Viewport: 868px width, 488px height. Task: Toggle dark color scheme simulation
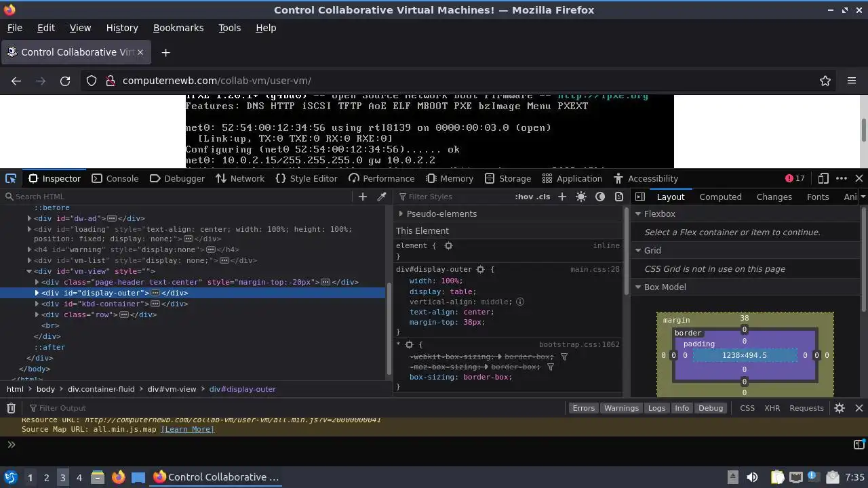(x=600, y=197)
